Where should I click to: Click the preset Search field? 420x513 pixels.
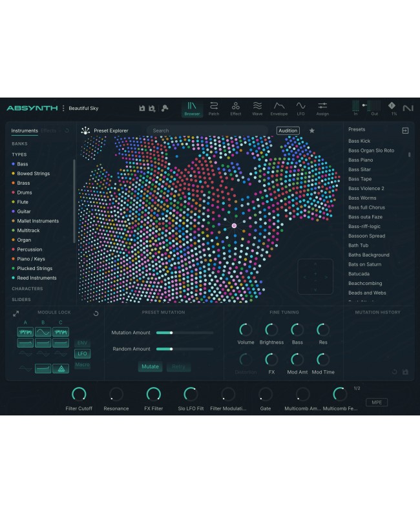click(x=207, y=131)
